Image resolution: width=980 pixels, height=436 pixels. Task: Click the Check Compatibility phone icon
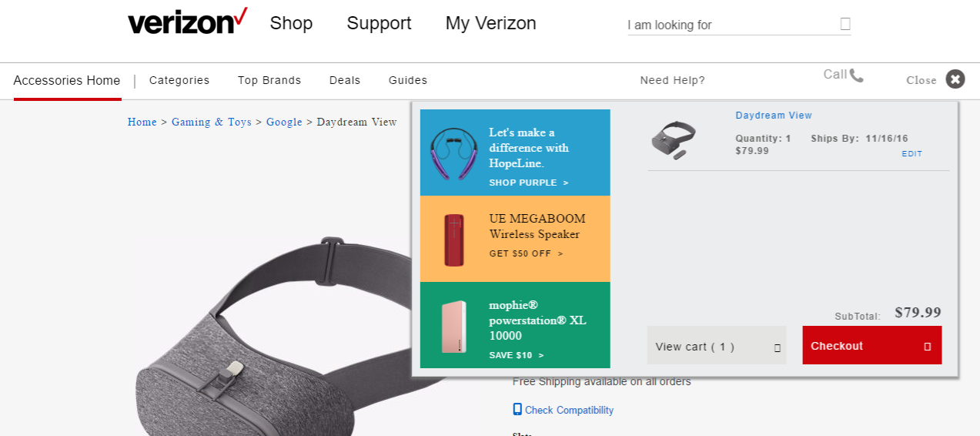pyautogui.click(x=517, y=410)
